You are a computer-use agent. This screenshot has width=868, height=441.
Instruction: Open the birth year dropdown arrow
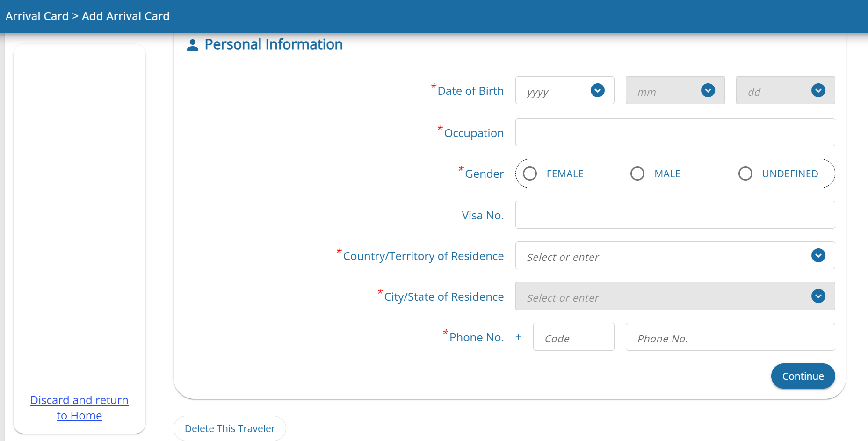pyautogui.click(x=597, y=90)
